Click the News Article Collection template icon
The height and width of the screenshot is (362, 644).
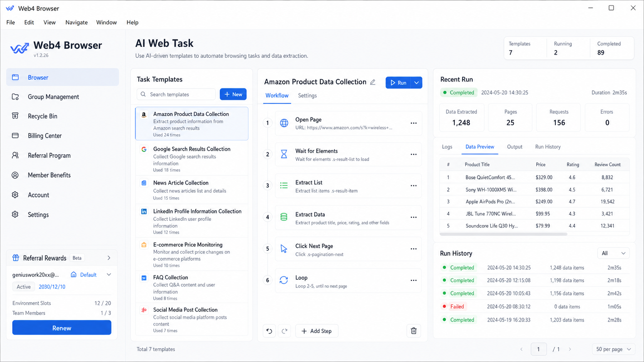(144, 183)
